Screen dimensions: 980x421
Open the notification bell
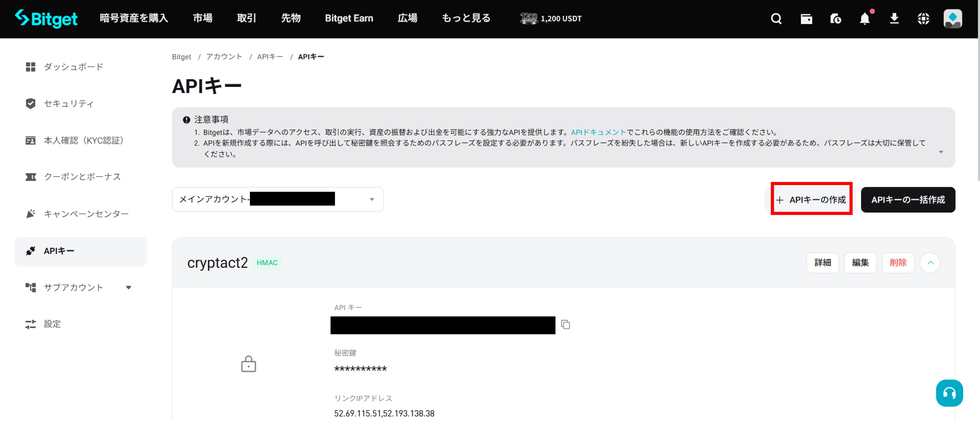pyautogui.click(x=865, y=19)
